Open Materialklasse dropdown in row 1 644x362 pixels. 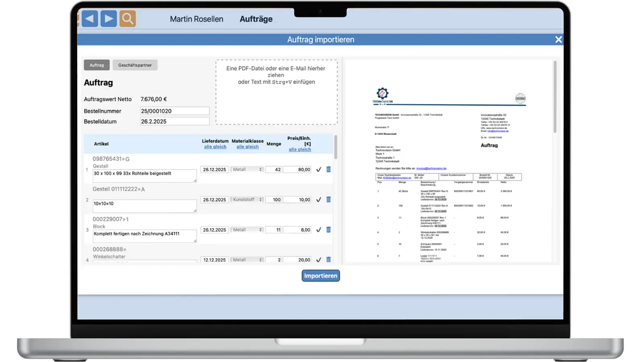[247, 169]
